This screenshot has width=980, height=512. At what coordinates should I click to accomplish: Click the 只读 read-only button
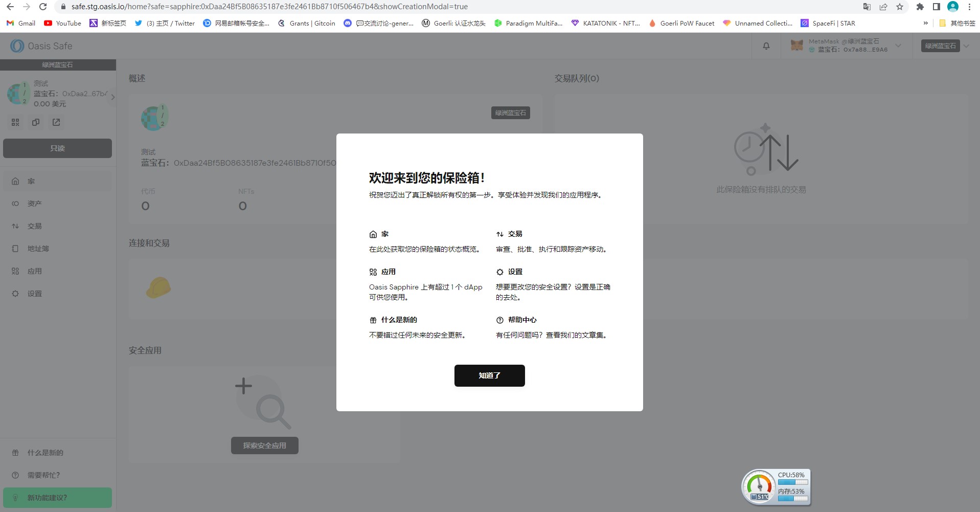(57, 148)
